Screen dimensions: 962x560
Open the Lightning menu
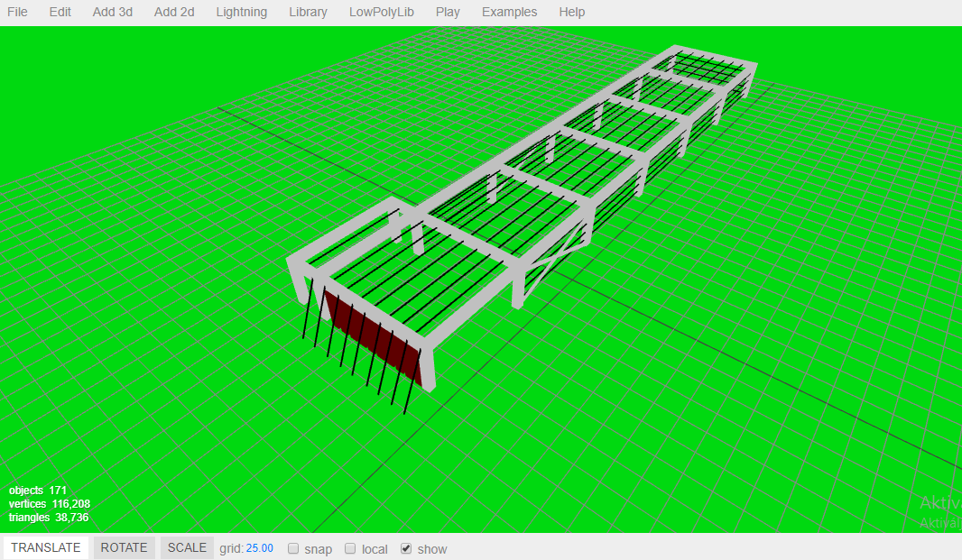click(x=242, y=13)
